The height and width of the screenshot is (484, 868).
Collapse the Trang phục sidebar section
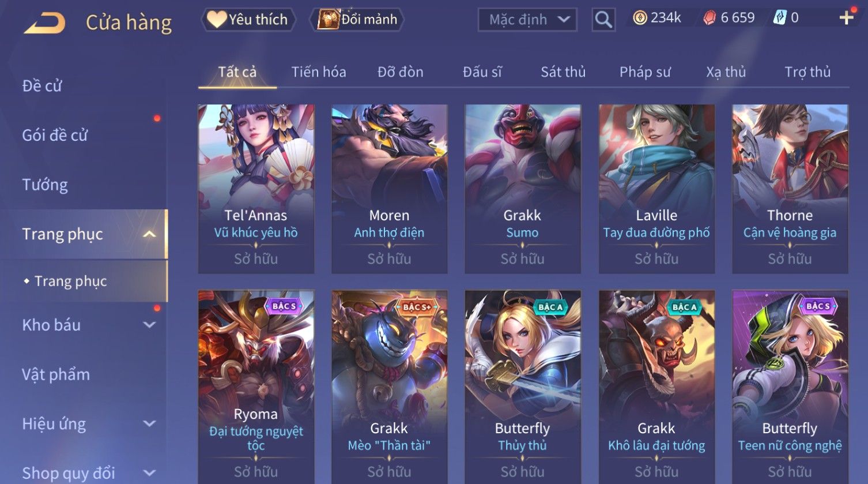(x=149, y=234)
